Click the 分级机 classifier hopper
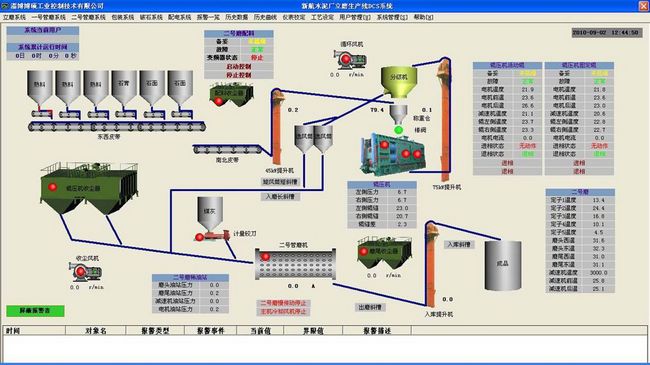 click(x=399, y=82)
